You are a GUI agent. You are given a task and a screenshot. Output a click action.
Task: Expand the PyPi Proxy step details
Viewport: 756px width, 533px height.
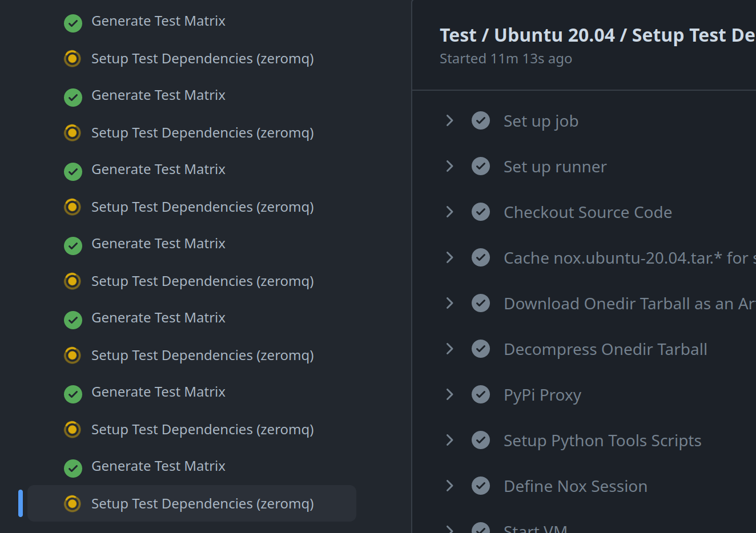(x=449, y=394)
